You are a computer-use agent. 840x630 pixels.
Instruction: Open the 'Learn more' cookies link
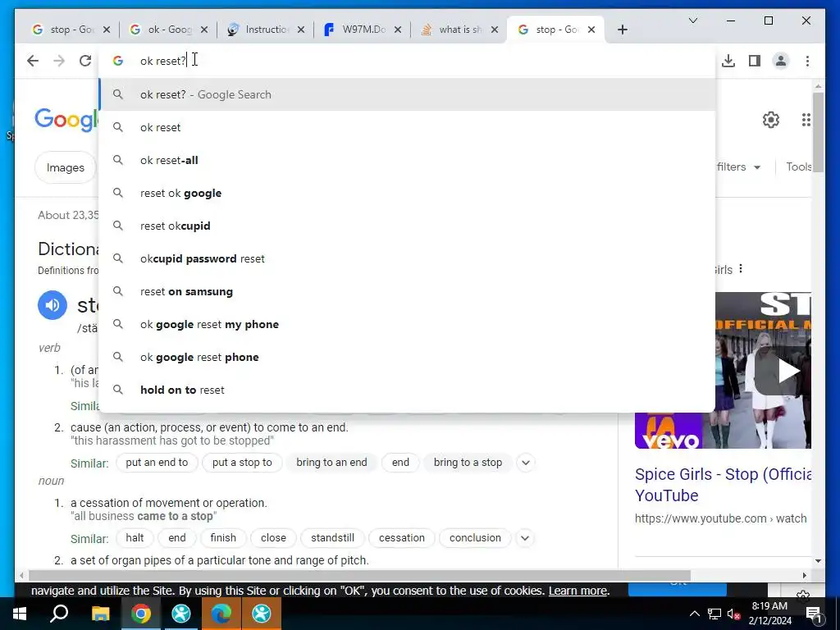point(578,591)
